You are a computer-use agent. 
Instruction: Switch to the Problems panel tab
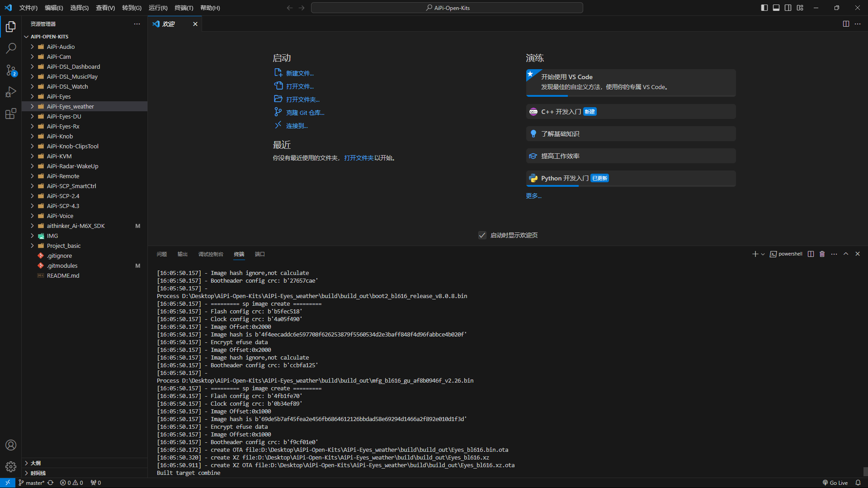tap(162, 254)
